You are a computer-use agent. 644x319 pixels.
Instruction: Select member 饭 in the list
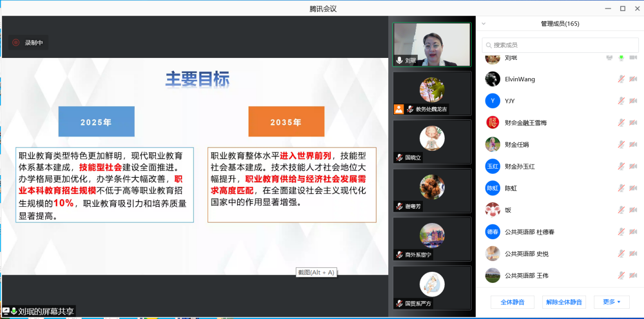click(x=508, y=210)
